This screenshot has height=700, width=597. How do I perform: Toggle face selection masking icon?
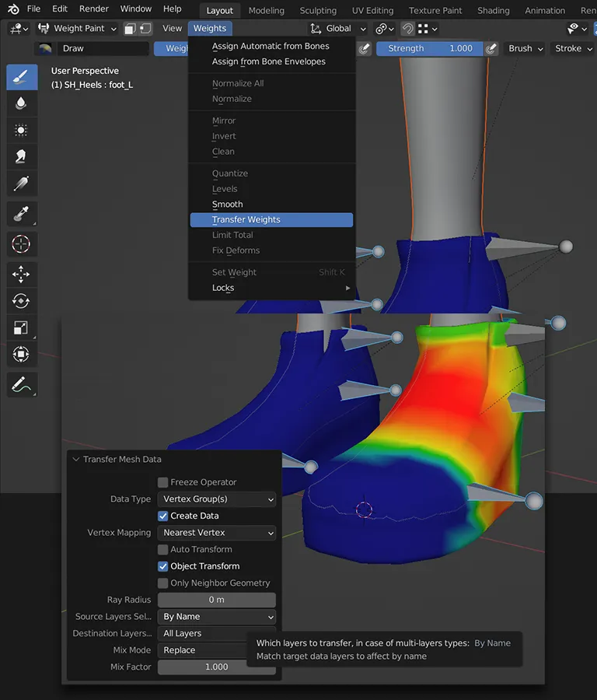(x=130, y=29)
